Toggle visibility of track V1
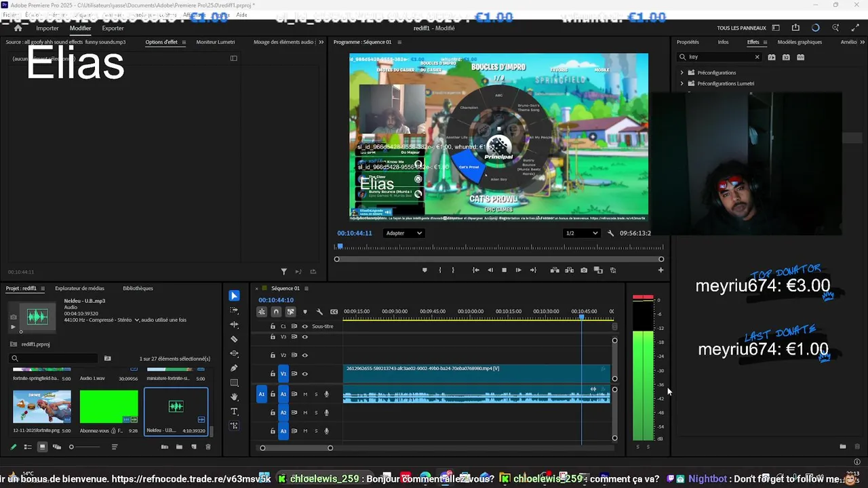This screenshot has height=488, width=868. 304,373
